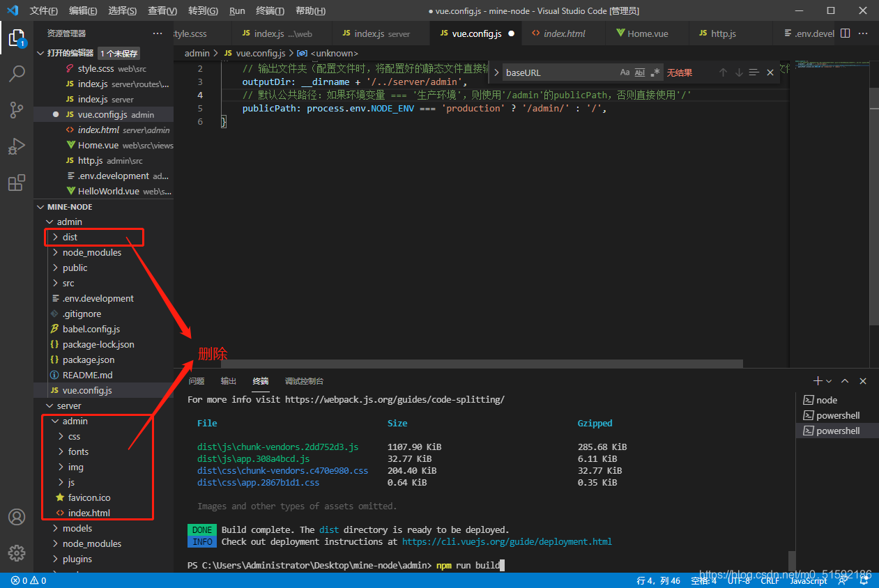879x588 pixels.
Task: Open the Run and Debug view
Action: pyautogui.click(x=17, y=146)
